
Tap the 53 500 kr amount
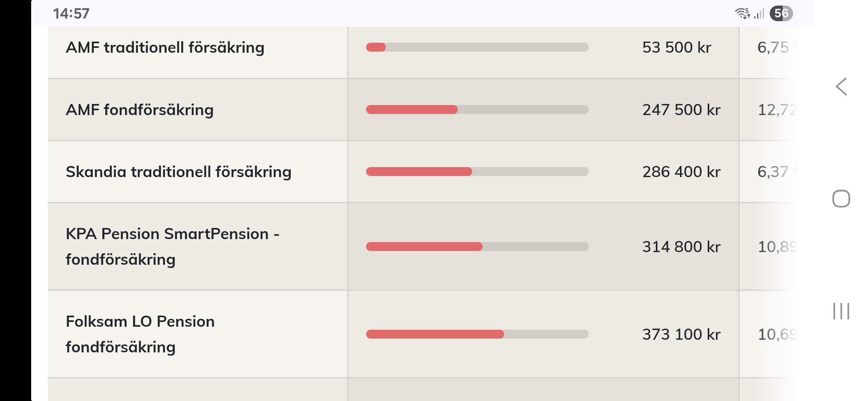pos(677,48)
